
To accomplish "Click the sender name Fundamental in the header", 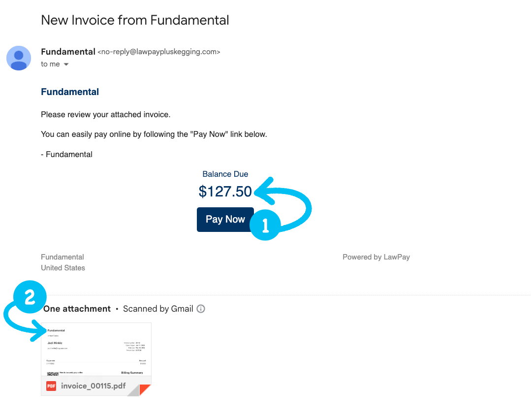I will pyautogui.click(x=68, y=51).
